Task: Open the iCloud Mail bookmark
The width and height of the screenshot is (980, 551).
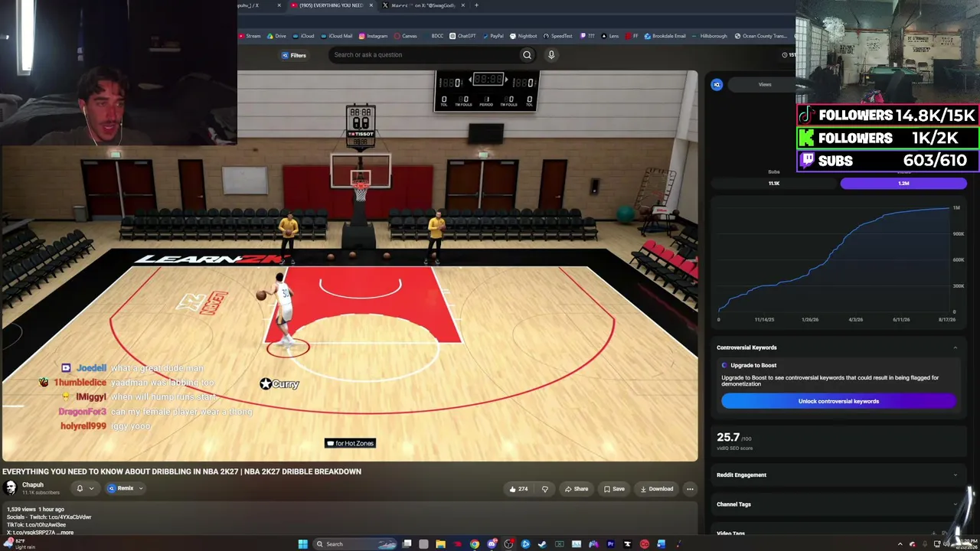Action: click(337, 36)
